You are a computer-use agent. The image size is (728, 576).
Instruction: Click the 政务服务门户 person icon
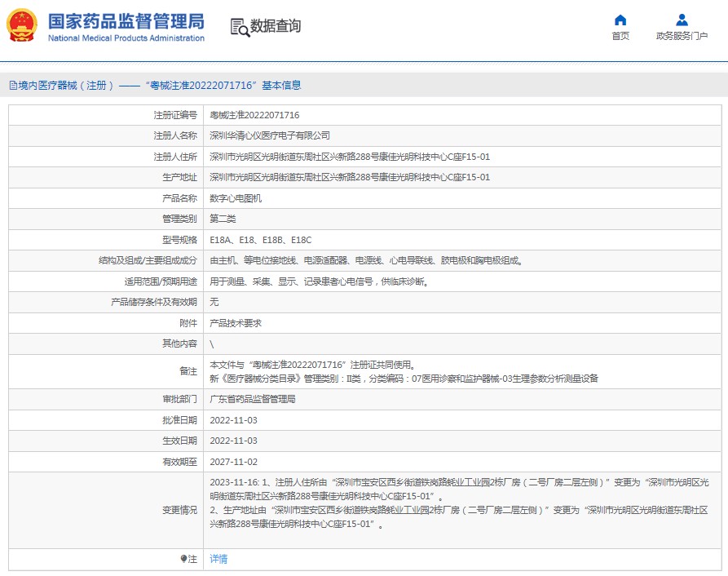[682, 20]
